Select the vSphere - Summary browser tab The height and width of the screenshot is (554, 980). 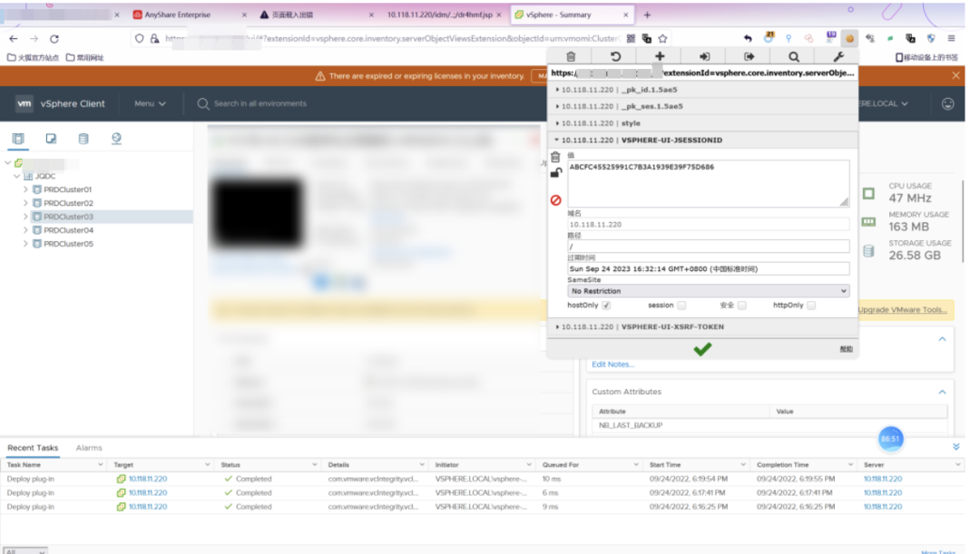coord(571,15)
